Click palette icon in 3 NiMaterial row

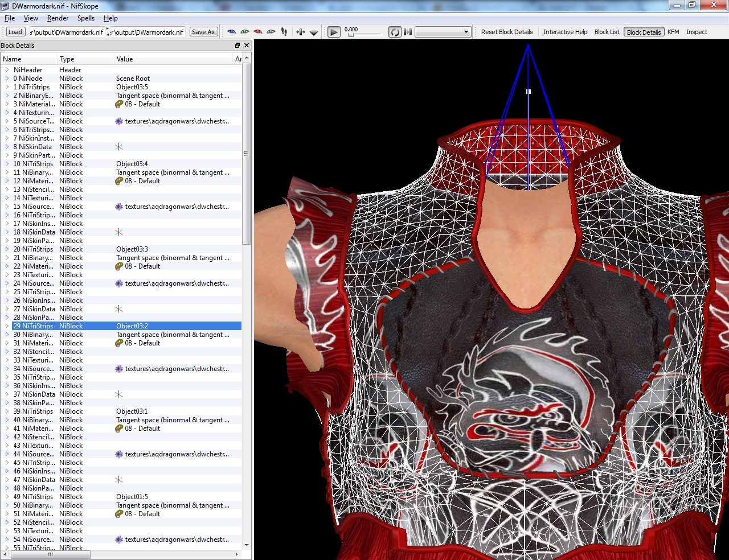click(x=119, y=104)
